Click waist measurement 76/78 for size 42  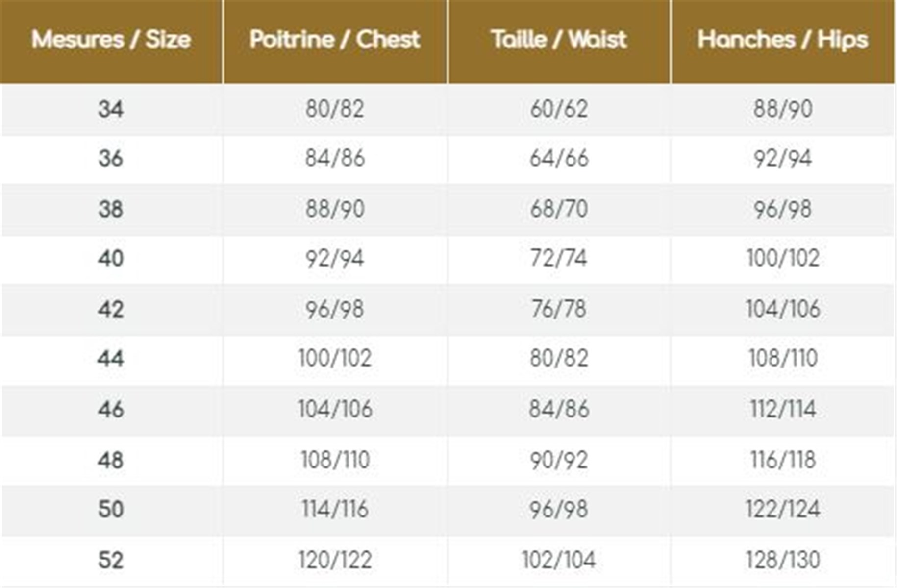point(559,309)
